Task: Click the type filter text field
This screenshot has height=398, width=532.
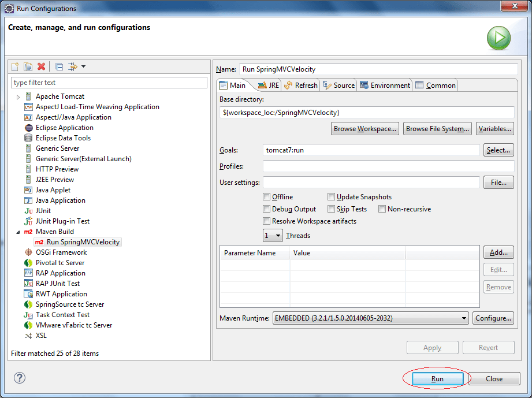Action: [x=109, y=83]
